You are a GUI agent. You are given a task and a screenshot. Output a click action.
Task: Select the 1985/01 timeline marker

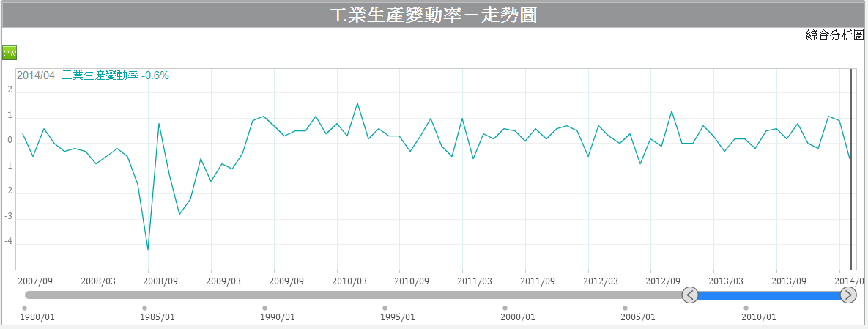point(144,308)
